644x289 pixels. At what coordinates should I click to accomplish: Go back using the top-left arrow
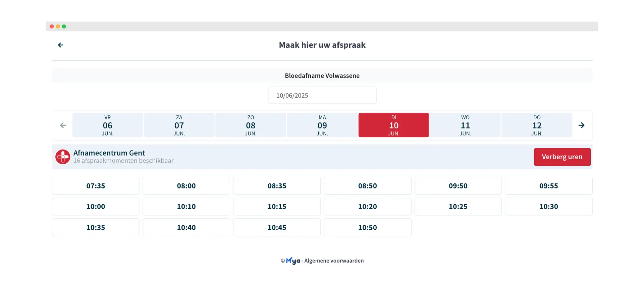point(60,45)
